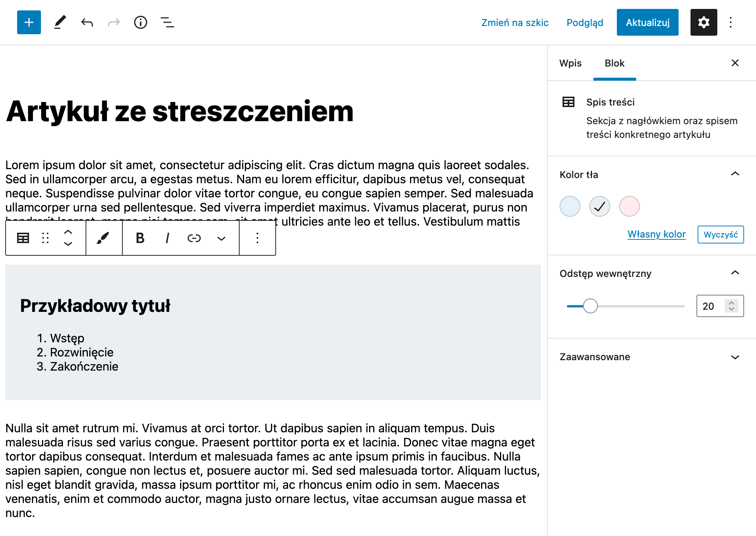Screen dimensions: 756x536
Task: Click the Aktualizuj button
Action: point(648,22)
